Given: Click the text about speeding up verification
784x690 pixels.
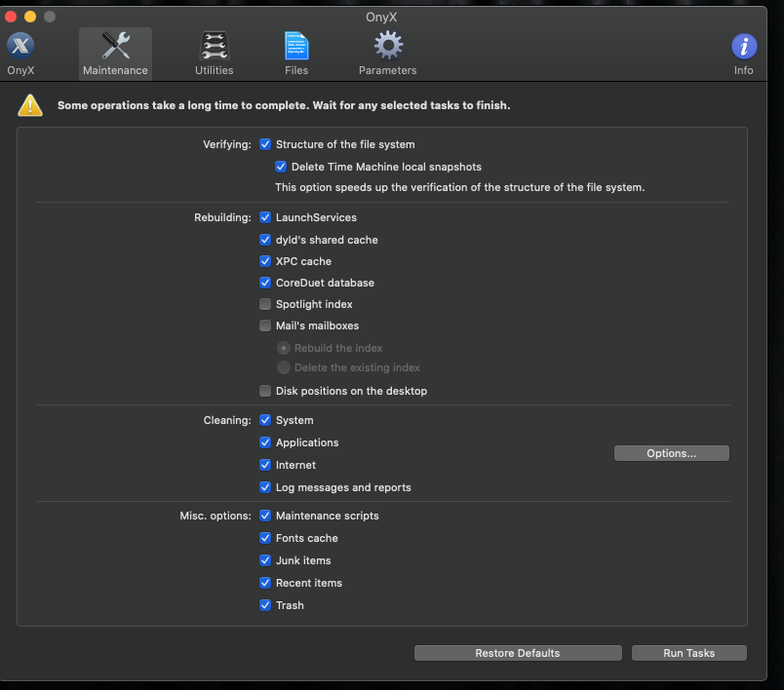Looking at the screenshot, I should (x=459, y=187).
